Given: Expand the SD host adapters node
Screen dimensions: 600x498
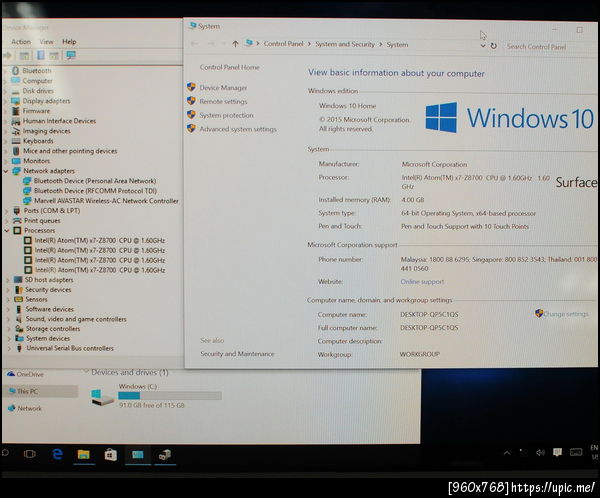Looking at the screenshot, I should pos(8,280).
